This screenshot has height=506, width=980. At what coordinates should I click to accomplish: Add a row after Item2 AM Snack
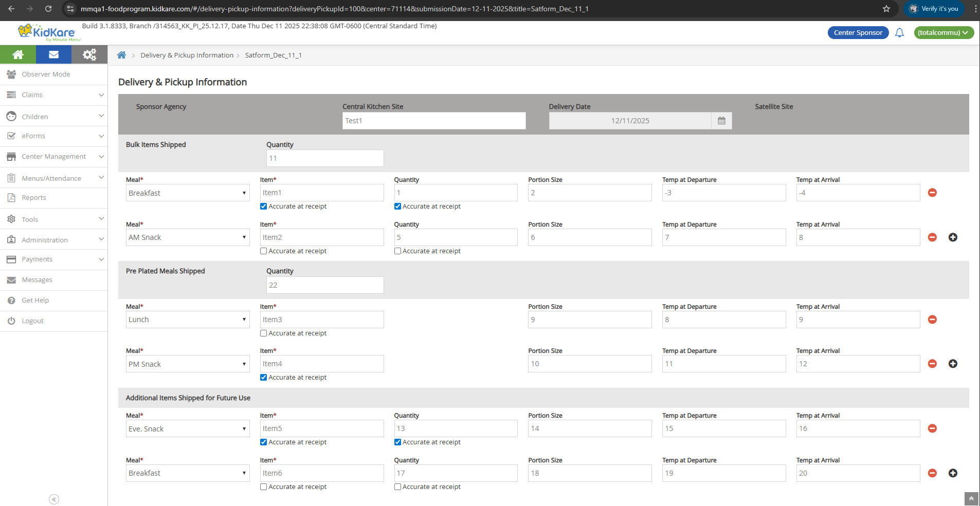953,237
